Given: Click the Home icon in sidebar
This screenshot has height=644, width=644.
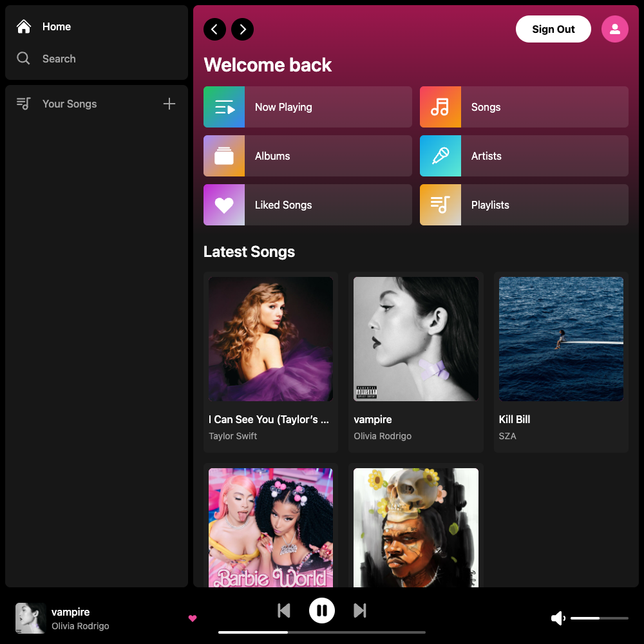Looking at the screenshot, I should click(24, 26).
